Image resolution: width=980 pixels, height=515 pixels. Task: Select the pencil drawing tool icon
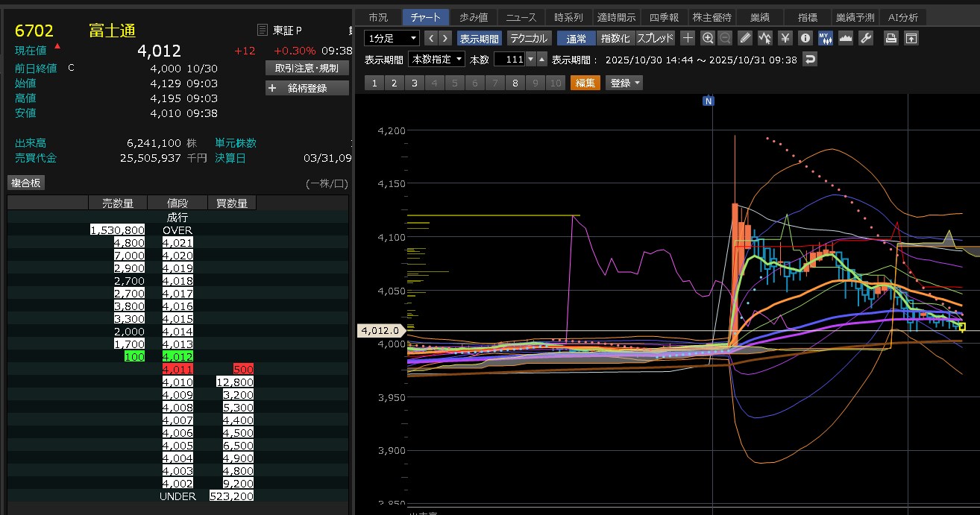744,38
